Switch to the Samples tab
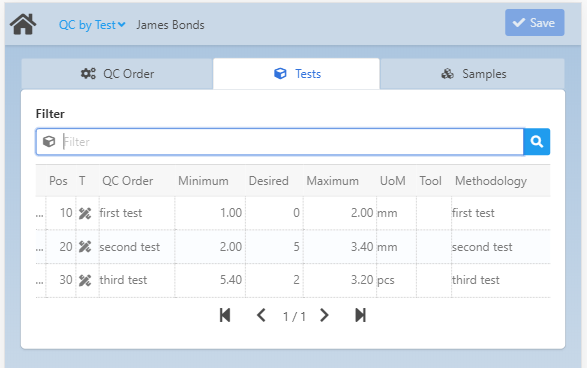The image size is (587, 368). (472, 74)
